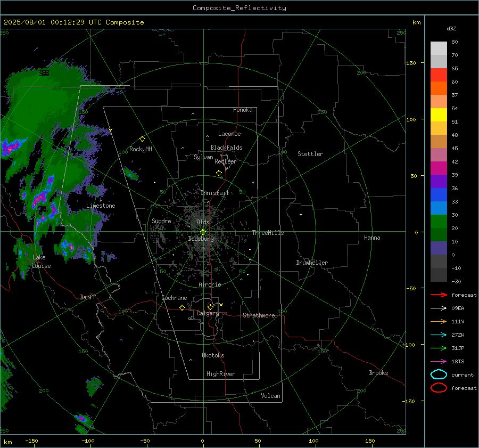Click the magenta 18TS arrow in the legend
Image resolution: width=479 pixels, height=448 pixels.
tap(439, 362)
